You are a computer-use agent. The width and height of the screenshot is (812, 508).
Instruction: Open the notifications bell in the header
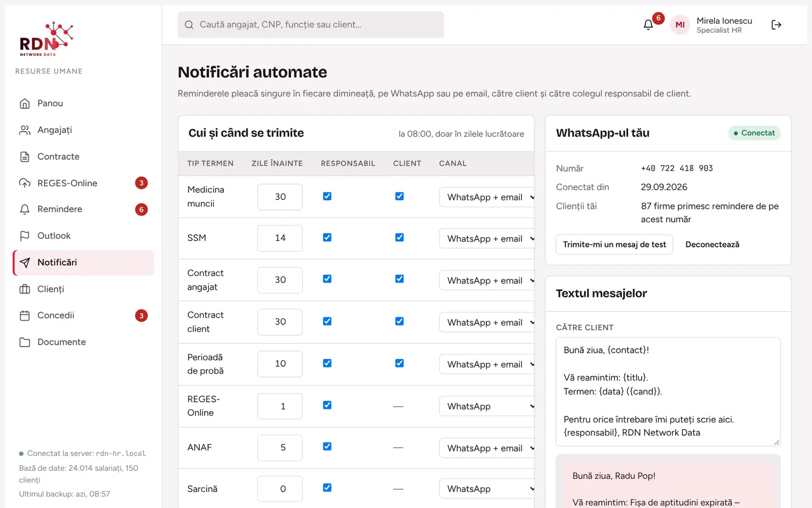[x=648, y=25]
